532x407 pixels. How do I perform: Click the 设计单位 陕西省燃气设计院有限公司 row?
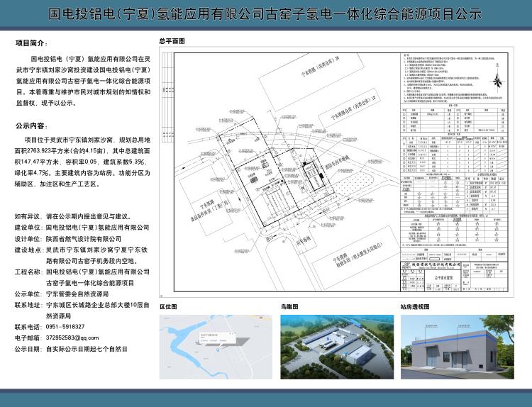(x=68, y=239)
